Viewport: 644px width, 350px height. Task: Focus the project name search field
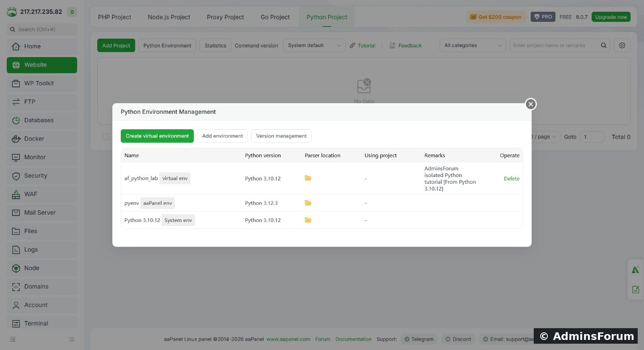point(554,45)
